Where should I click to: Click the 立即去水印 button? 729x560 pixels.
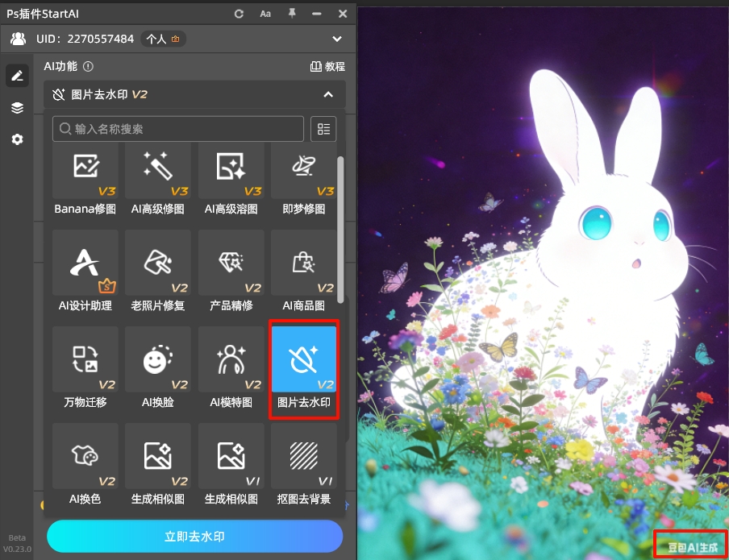pos(195,537)
